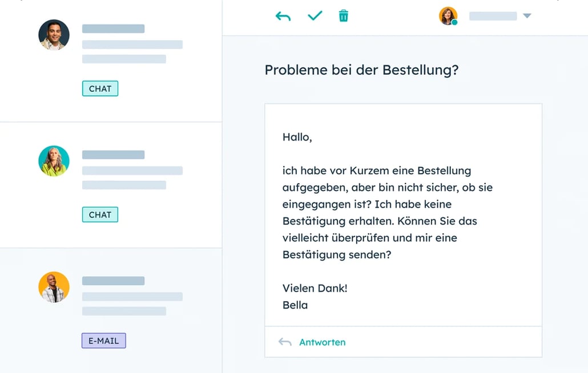588x373 pixels.
Task: Select the highlighted E-MAIL conversation from Bella
Action: pos(111,308)
